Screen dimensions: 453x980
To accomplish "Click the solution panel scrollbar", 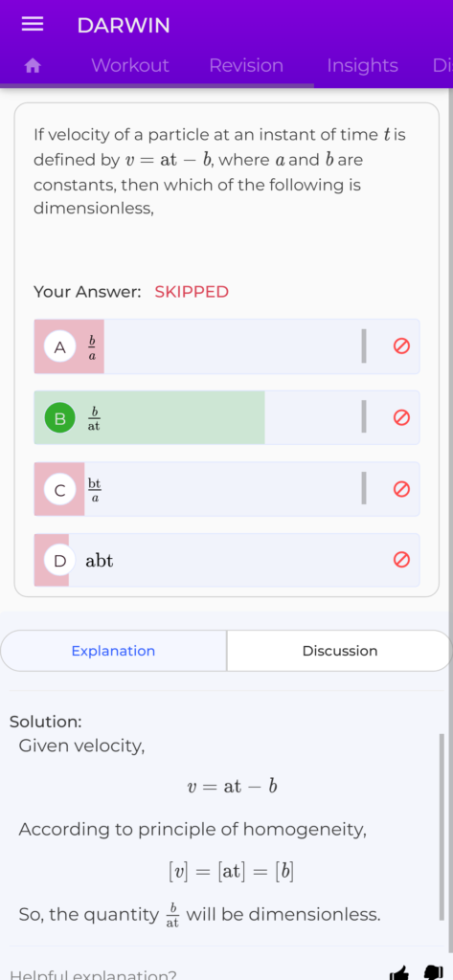I will [442, 828].
